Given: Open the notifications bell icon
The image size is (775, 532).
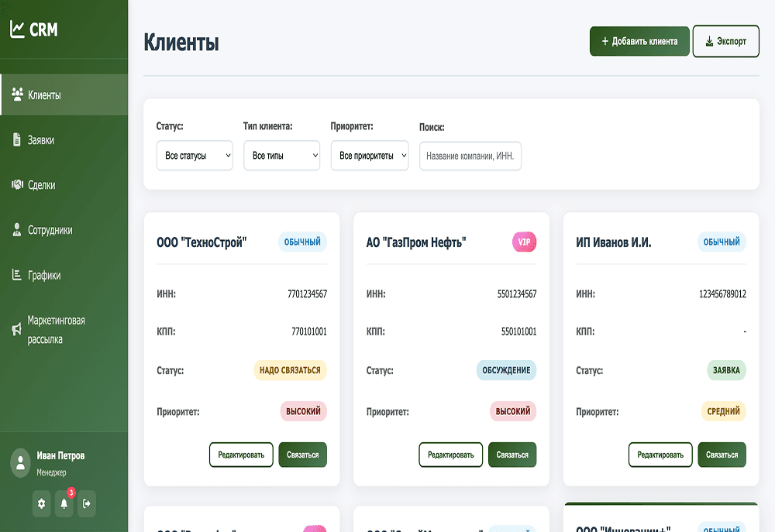Looking at the screenshot, I should [x=64, y=503].
